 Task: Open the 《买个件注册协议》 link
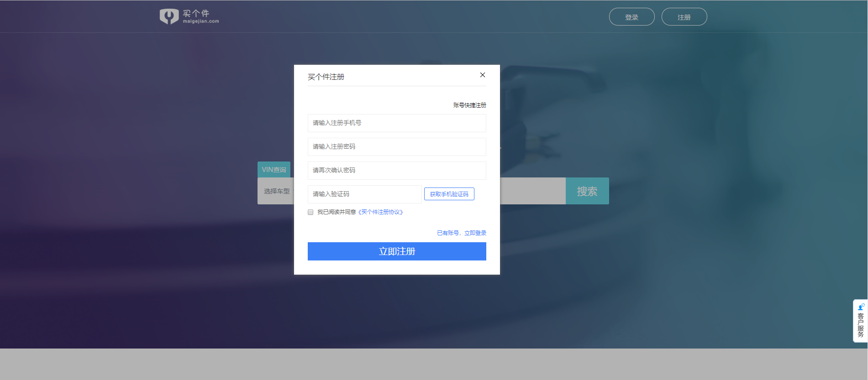[x=380, y=212]
